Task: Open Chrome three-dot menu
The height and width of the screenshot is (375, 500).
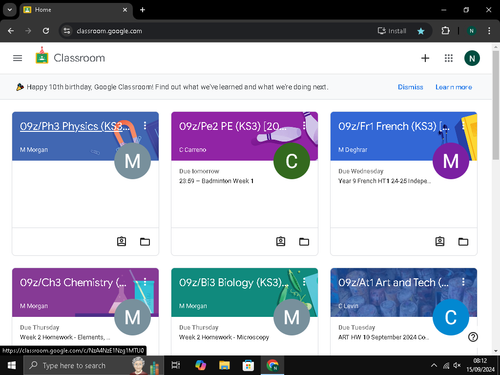Action: [489, 31]
